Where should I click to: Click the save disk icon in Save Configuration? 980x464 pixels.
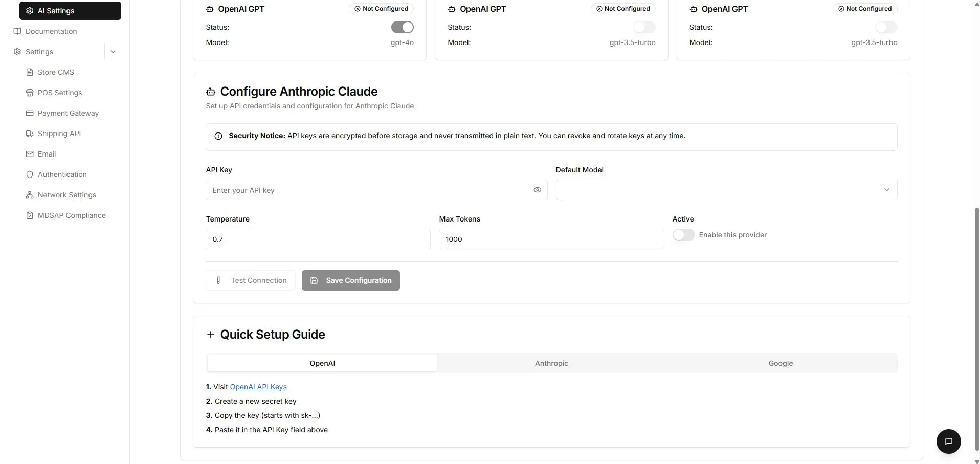click(314, 280)
